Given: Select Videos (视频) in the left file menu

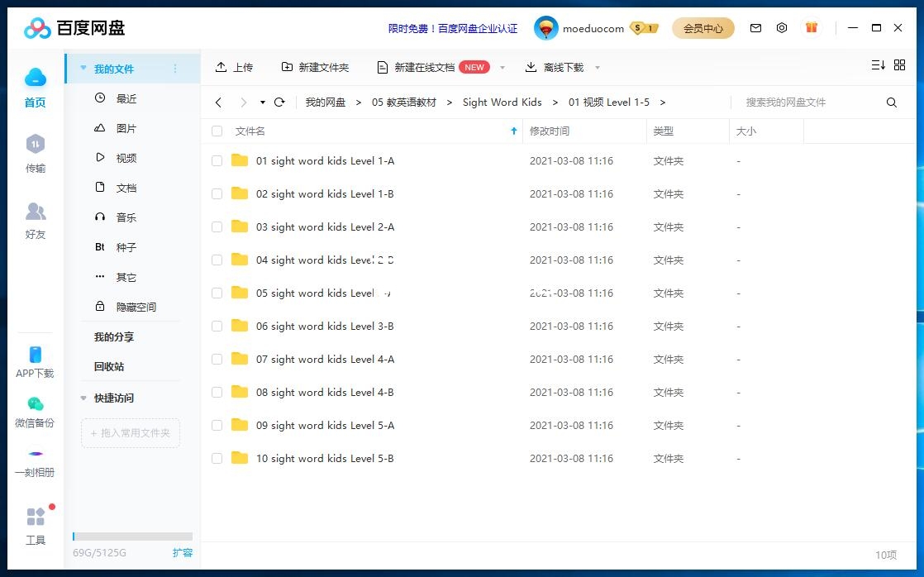Looking at the screenshot, I should pyautogui.click(x=126, y=158).
